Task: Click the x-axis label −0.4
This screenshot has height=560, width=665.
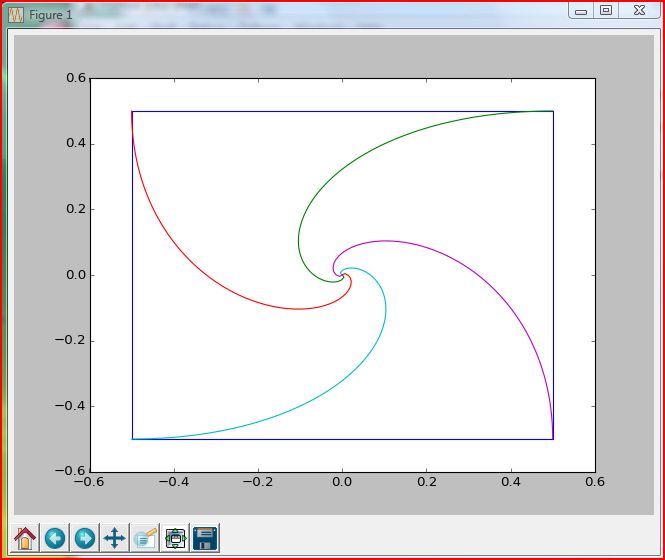Action: coord(173,482)
